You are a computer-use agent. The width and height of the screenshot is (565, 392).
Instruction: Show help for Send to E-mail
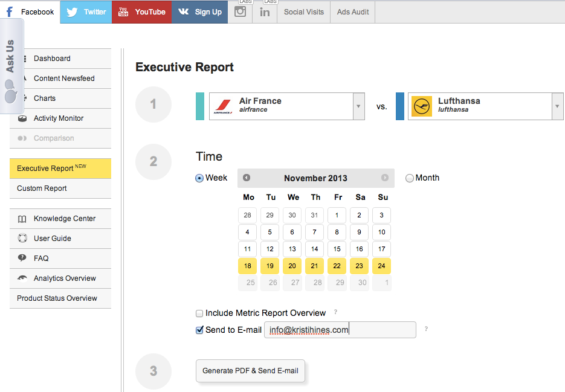pos(426,329)
